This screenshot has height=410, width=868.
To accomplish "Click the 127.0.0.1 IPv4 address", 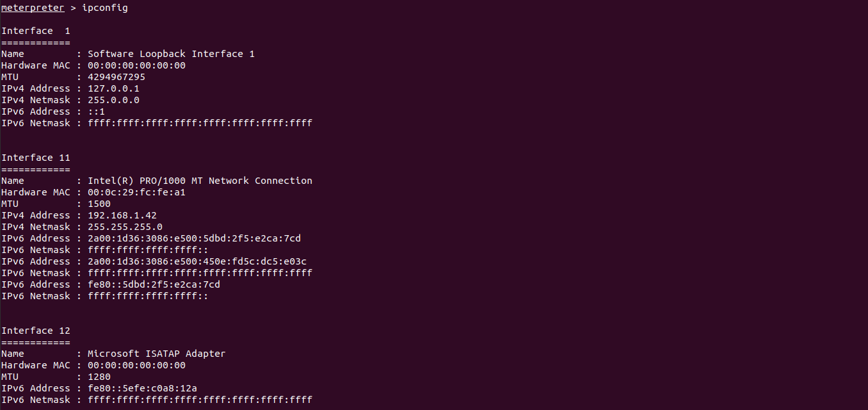I will point(113,88).
